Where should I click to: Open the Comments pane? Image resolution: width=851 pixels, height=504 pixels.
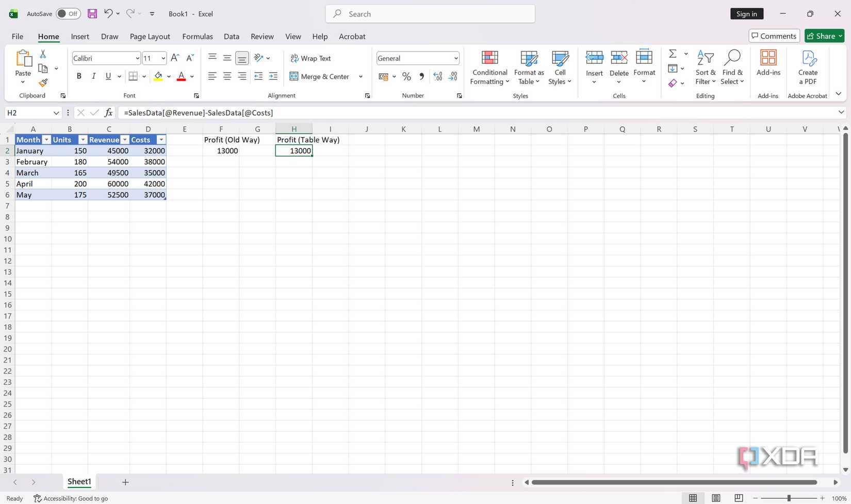coord(774,36)
